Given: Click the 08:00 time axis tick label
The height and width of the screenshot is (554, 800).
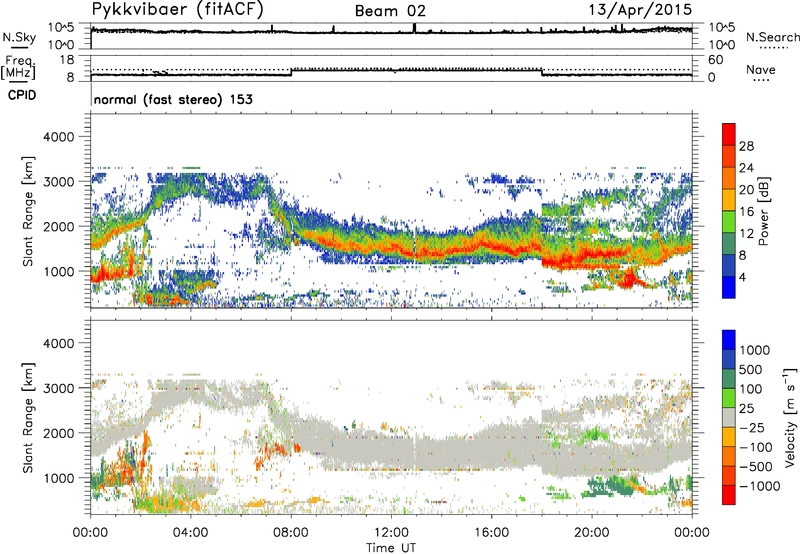Looking at the screenshot, I should pyautogui.click(x=291, y=533).
